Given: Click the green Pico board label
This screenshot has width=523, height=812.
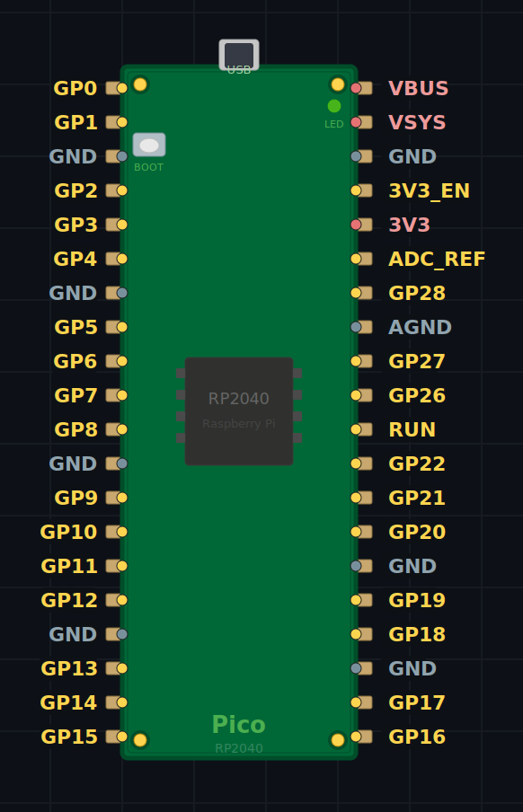Looking at the screenshot, I should coord(239,725).
